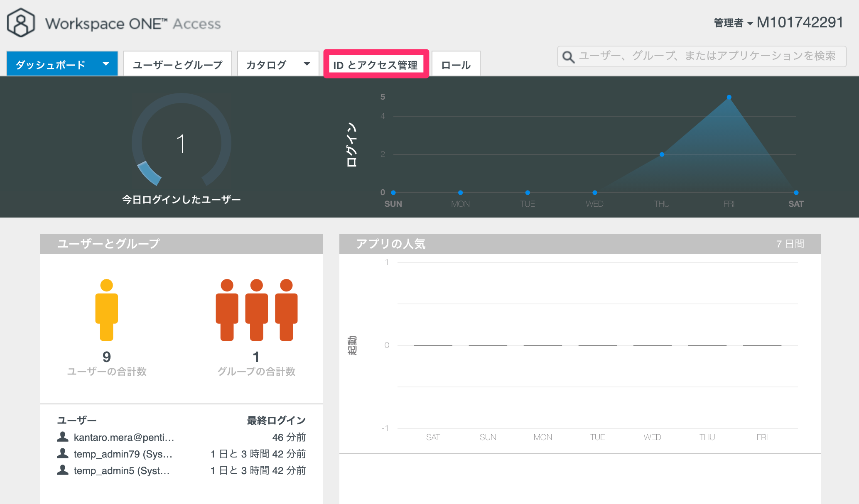This screenshot has height=504, width=859.
Task: Click the yellow user total figure icon
Action: point(107,310)
